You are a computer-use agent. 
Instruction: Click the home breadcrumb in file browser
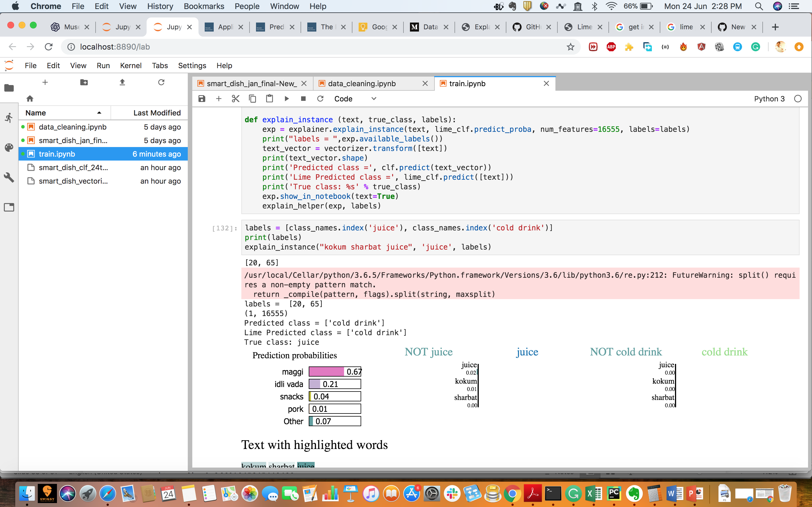(30, 98)
